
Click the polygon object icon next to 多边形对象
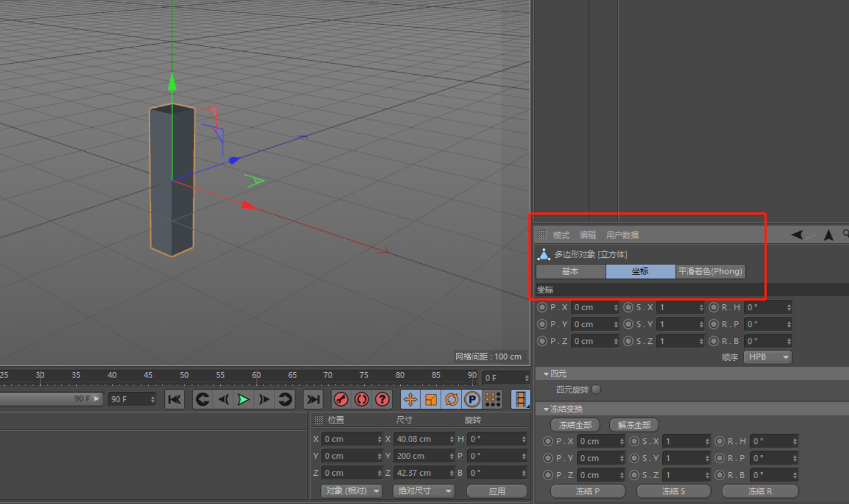click(x=544, y=254)
